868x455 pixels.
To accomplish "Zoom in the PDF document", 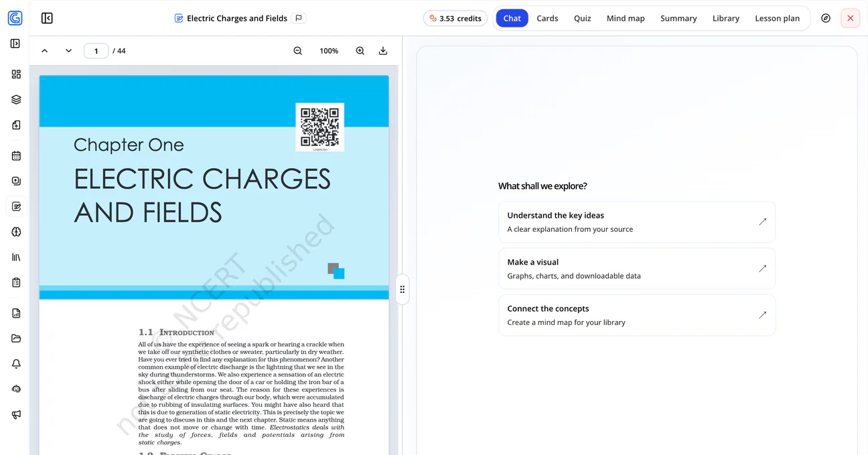I will 360,51.
